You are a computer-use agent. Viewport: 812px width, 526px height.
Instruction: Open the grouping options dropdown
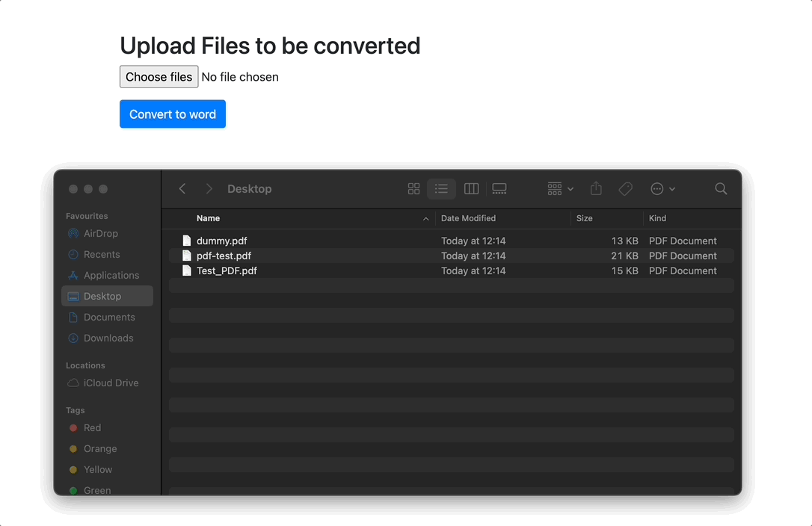pyautogui.click(x=559, y=189)
